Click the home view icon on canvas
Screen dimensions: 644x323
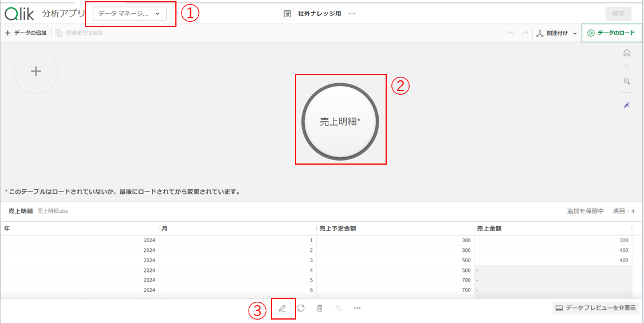click(627, 53)
